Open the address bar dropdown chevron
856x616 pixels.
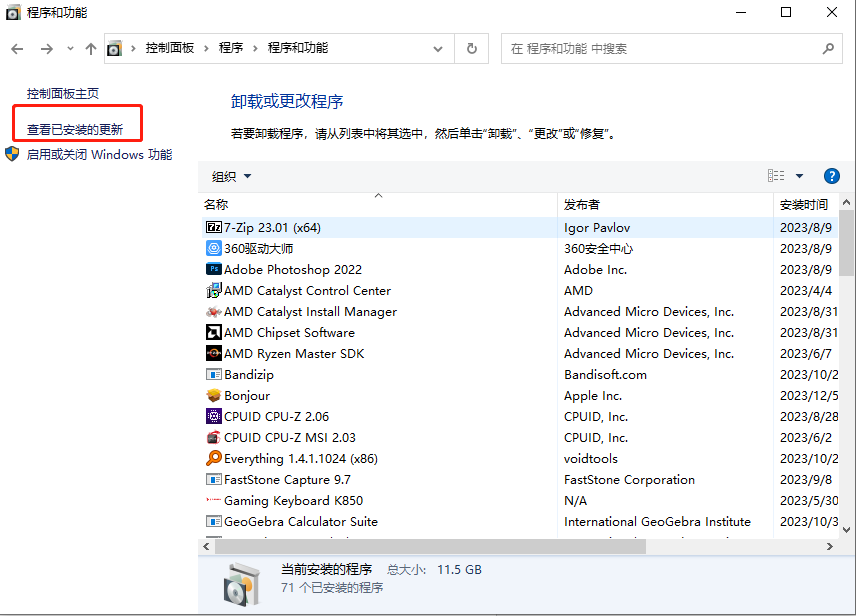pyautogui.click(x=437, y=47)
